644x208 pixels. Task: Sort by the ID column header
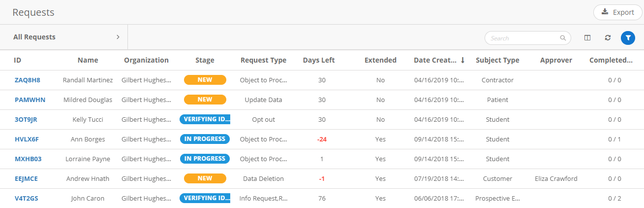[x=18, y=60]
